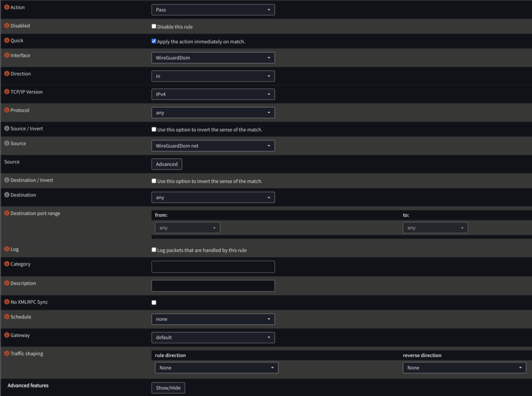
Task: Click into the Description text field
Action: [x=213, y=286]
